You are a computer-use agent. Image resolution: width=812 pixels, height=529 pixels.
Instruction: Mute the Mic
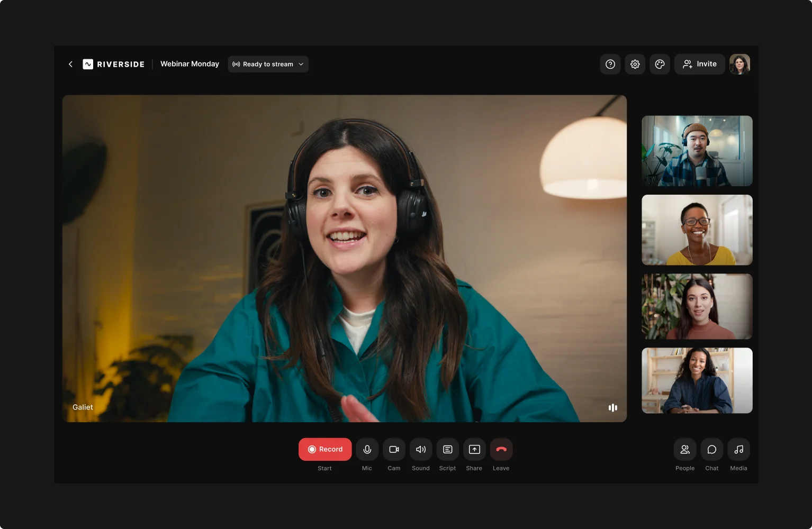click(367, 449)
